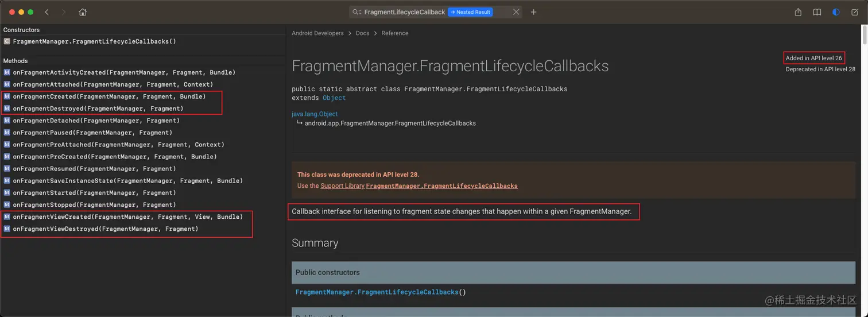Screen dimensions: 868x317
Task: Open a new tab with the plus icon
Action: point(533,12)
